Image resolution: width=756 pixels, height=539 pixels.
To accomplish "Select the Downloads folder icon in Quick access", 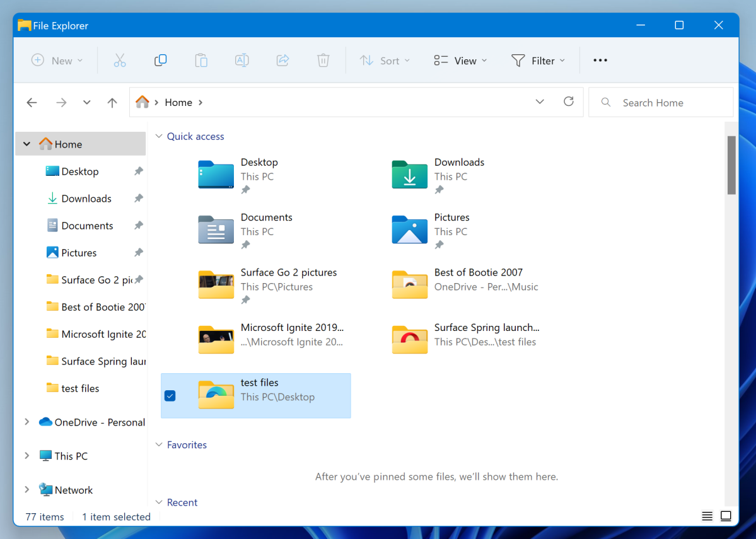I will pos(409,175).
